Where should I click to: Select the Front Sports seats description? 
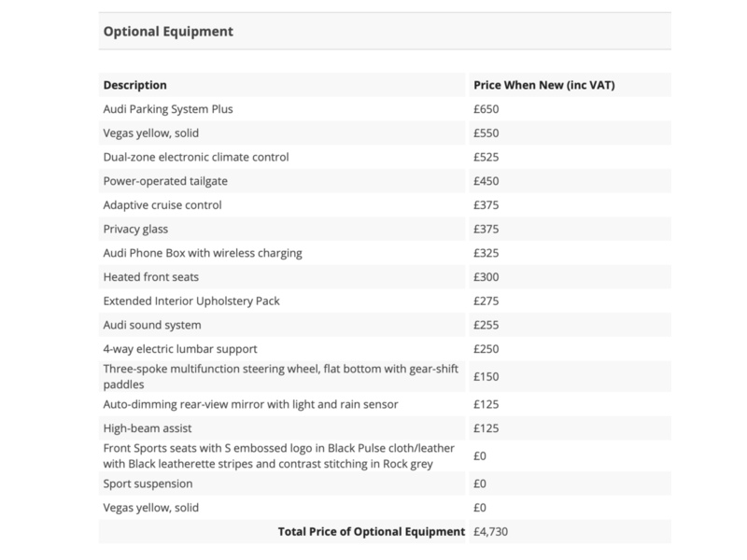279,456
